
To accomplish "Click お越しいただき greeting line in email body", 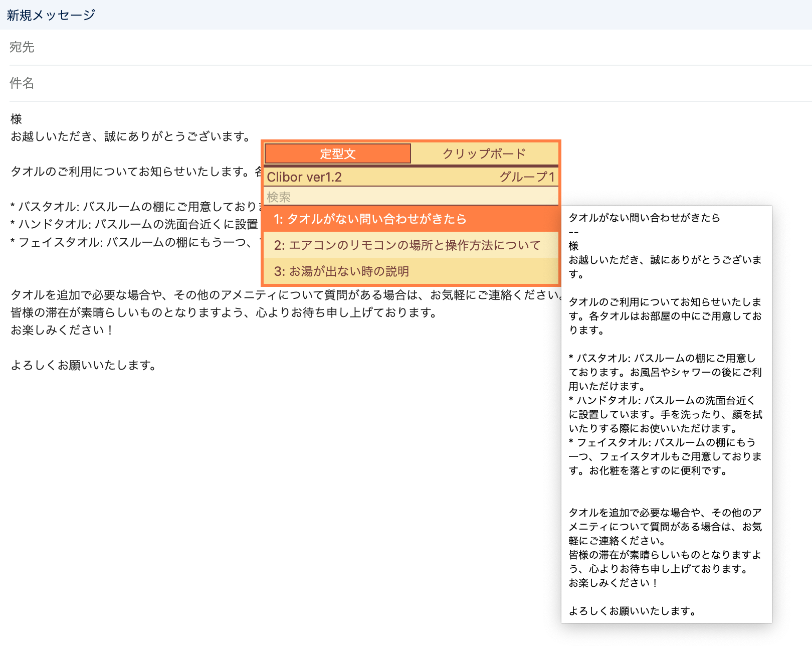I will click(x=130, y=136).
